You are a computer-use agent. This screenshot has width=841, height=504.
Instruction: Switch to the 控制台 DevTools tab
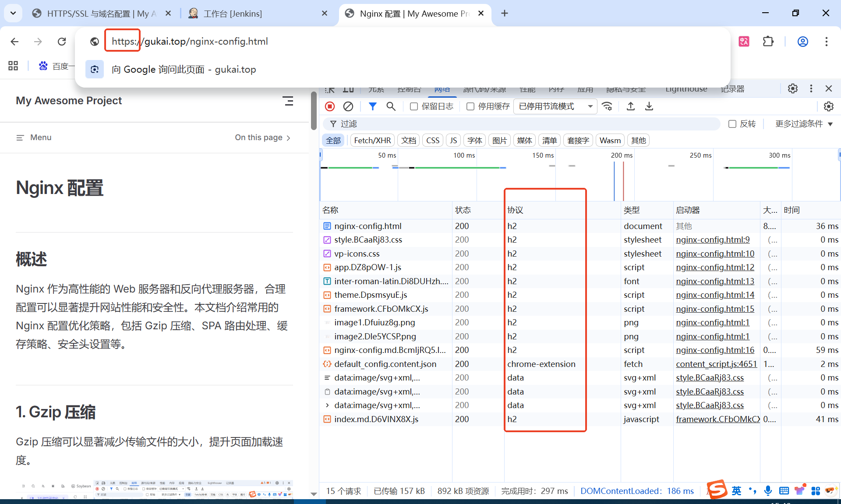409,89
